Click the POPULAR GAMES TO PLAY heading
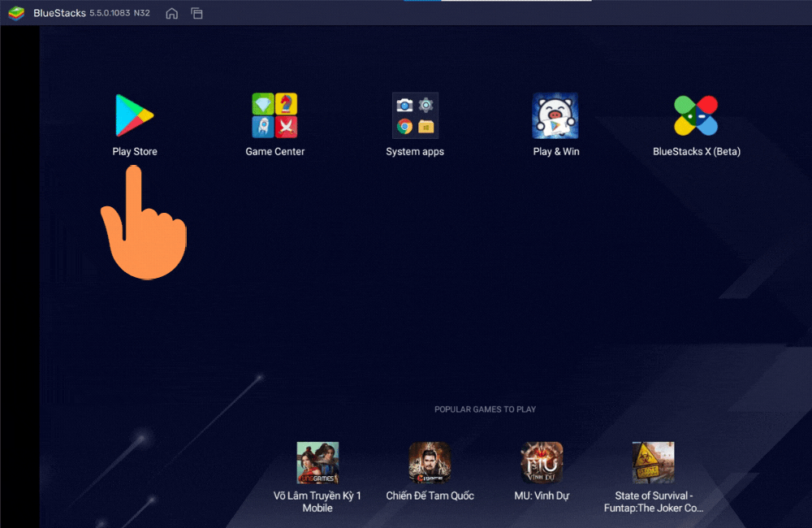Viewport: 812px width, 528px height. pyautogui.click(x=486, y=409)
